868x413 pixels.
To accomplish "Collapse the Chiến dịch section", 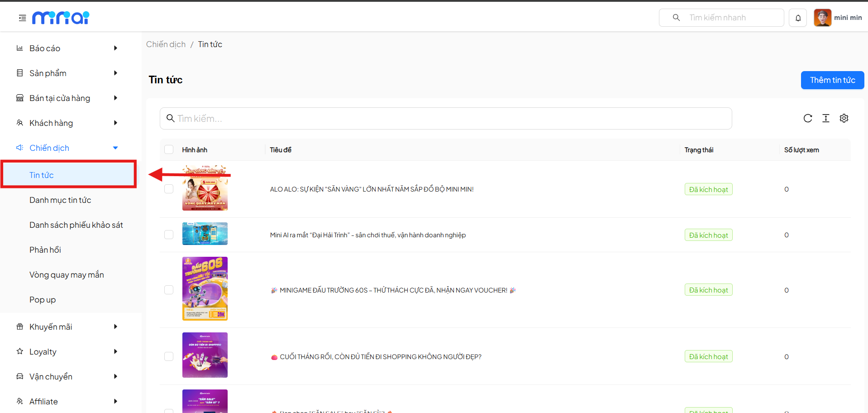I will tap(68, 148).
